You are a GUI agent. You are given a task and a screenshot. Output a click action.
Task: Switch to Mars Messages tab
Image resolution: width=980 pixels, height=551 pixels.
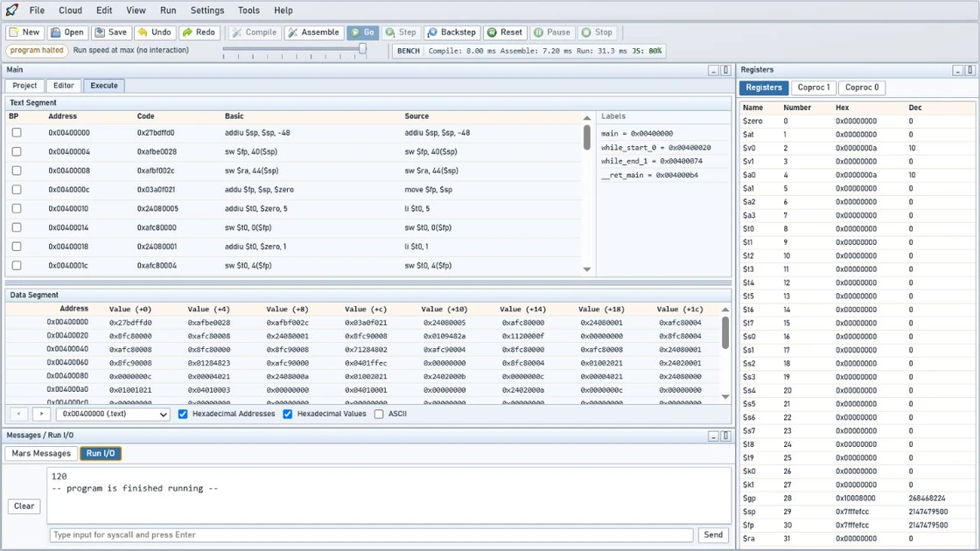[x=41, y=454]
